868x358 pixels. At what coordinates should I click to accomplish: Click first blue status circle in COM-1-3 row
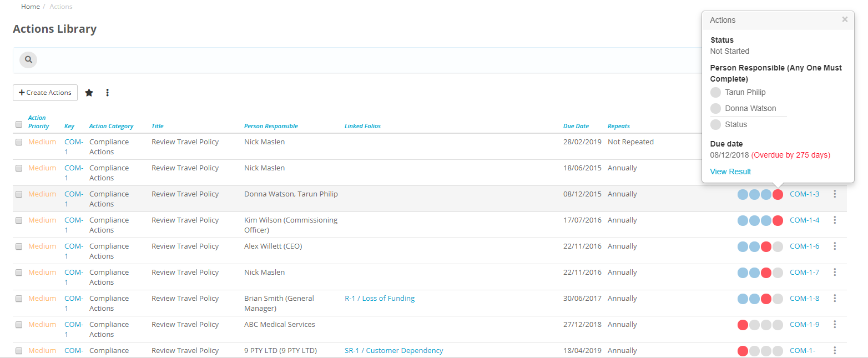(x=743, y=194)
